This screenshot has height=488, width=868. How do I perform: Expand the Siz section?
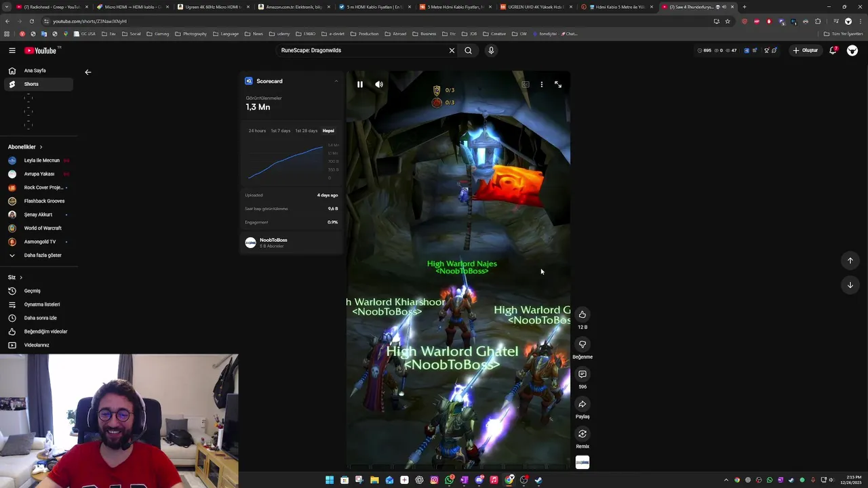[15, 277]
